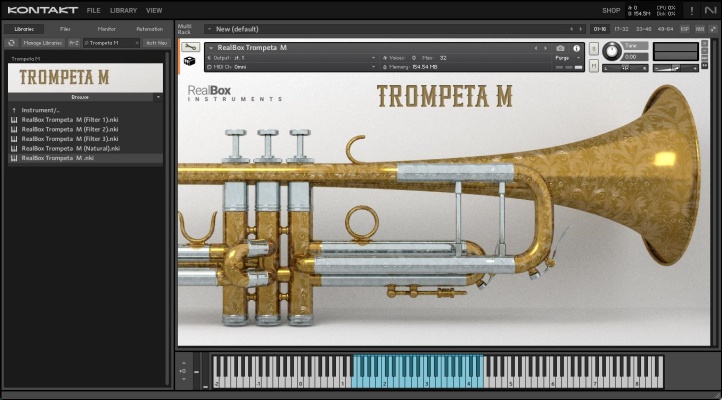Screen dimensions: 722x400
Task: Toggle the Instr Nav panel
Action: point(157,43)
